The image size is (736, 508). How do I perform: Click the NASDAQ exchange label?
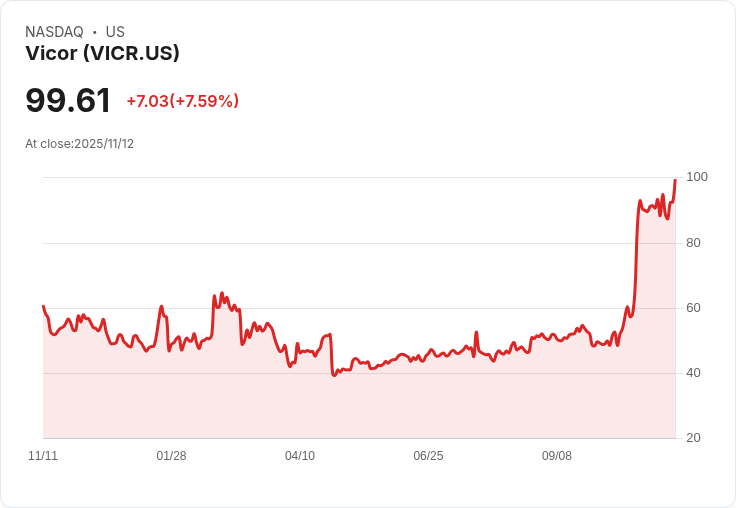click(54, 32)
